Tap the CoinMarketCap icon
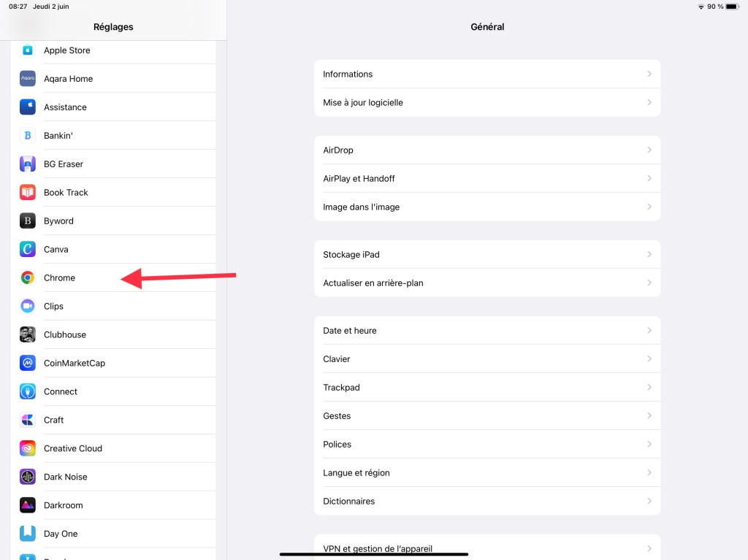 click(28, 363)
